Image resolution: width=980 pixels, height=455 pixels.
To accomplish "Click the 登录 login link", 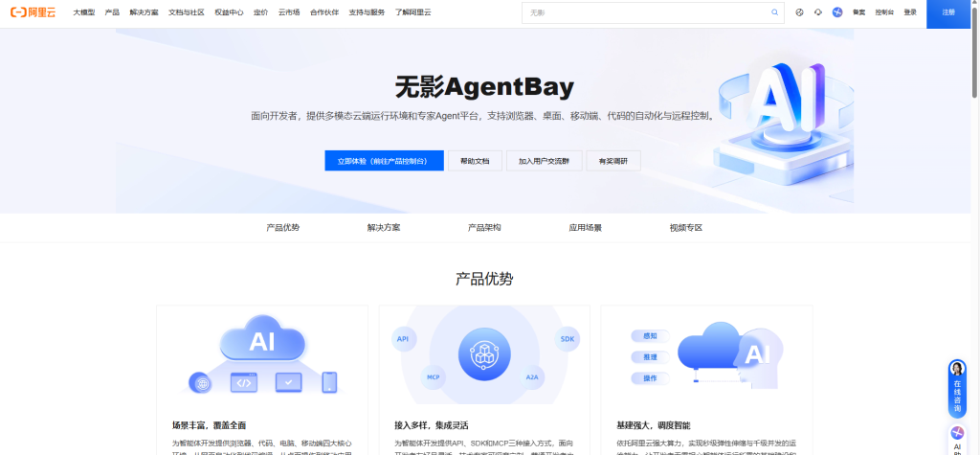I will pyautogui.click(x=910, y=12).
